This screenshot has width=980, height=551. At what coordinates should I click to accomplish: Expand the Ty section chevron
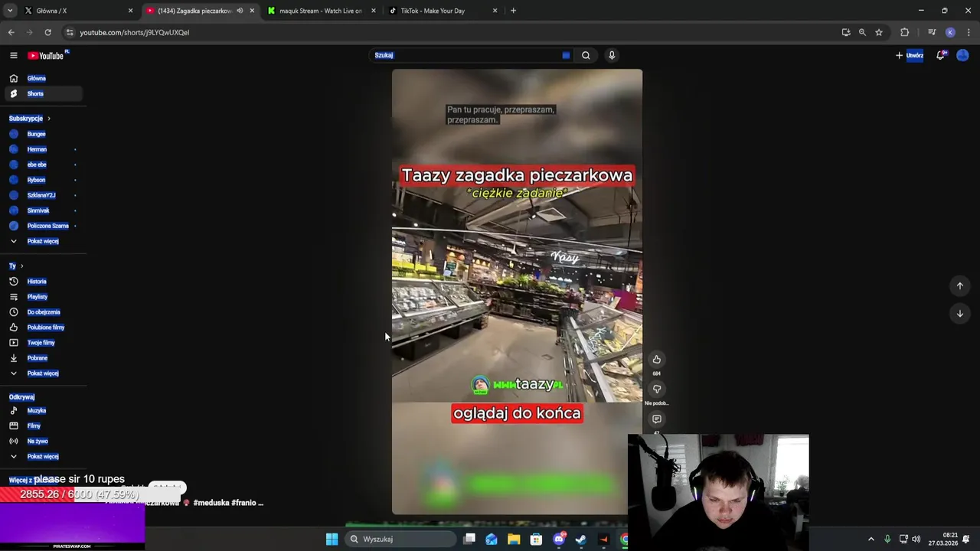[x=21, y=266]
